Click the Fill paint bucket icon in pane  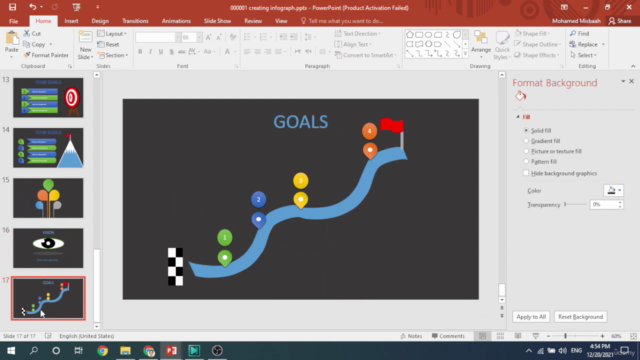520,96
